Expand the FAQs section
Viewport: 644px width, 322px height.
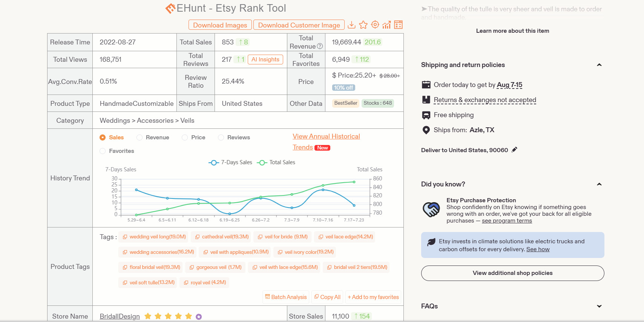(599, 306)
